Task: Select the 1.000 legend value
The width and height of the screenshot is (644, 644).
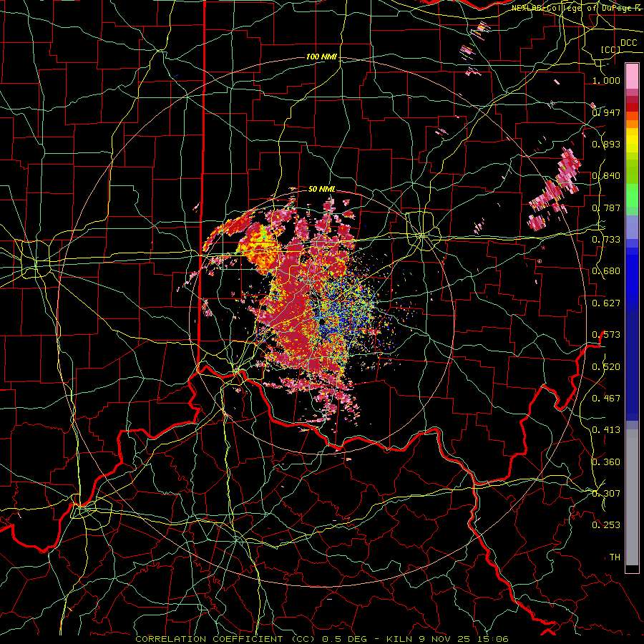Action: [606, 80]
